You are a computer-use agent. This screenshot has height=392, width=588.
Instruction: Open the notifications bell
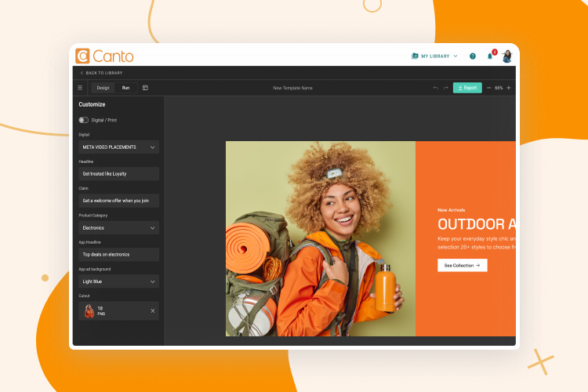point(490,56)
